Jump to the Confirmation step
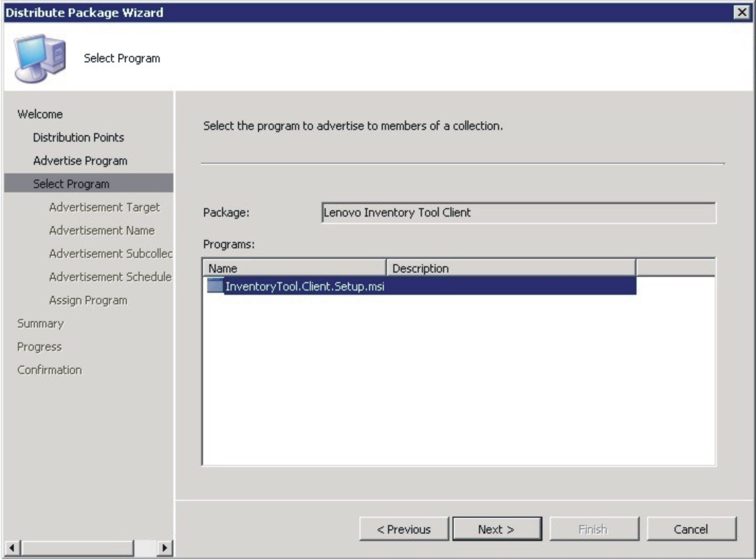This screenshot has width=756, height=560. (49, 370)
